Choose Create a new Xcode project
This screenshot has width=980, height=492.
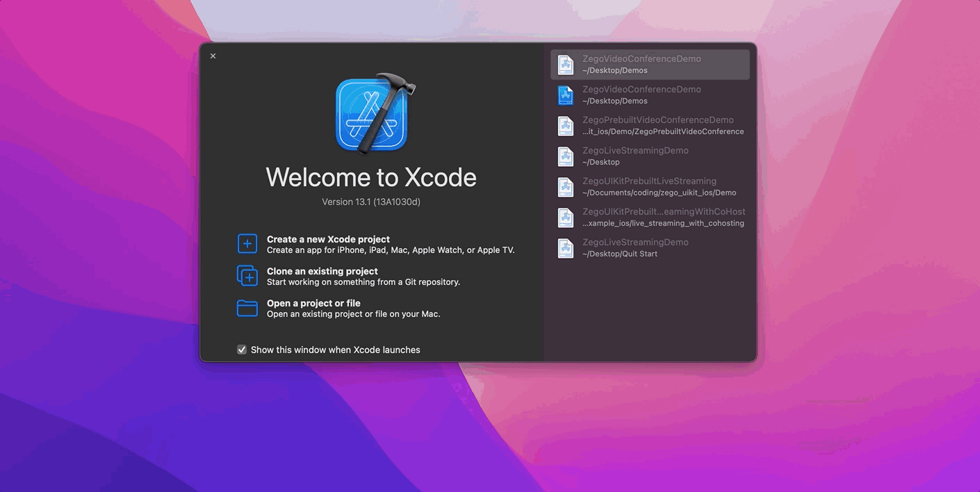[328, 239]
